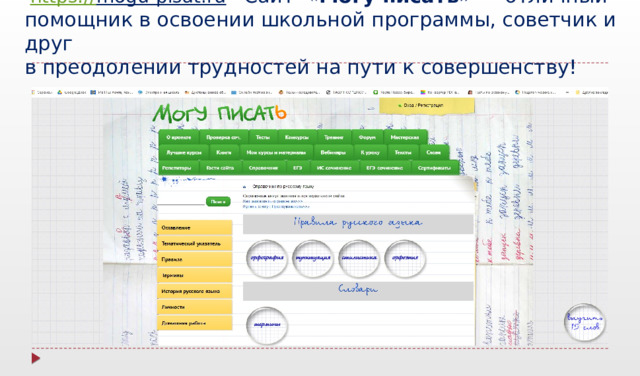Viewport: 640px width, 376px height.
Task: Open the 'Форум' menu tab
Action: [x=367, y=137]
